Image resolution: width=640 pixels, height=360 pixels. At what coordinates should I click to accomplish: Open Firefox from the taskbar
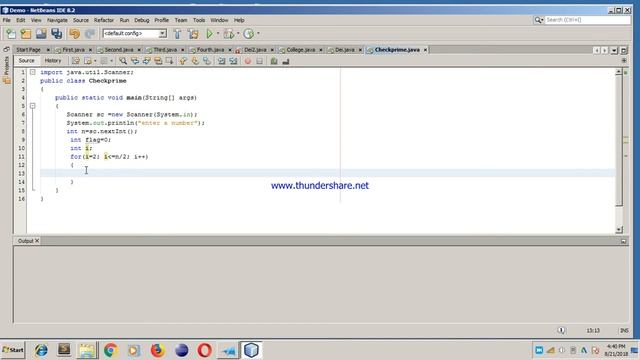click(x=158, y=350)
